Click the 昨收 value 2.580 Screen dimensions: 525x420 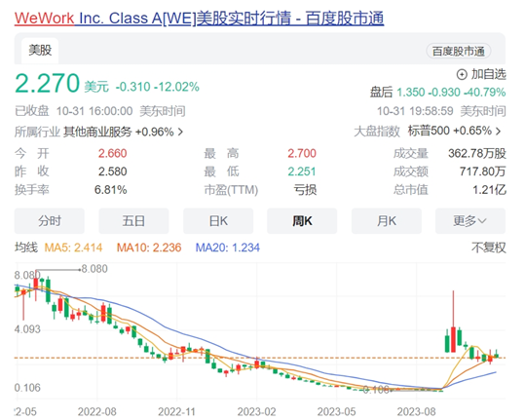(113, 172)
